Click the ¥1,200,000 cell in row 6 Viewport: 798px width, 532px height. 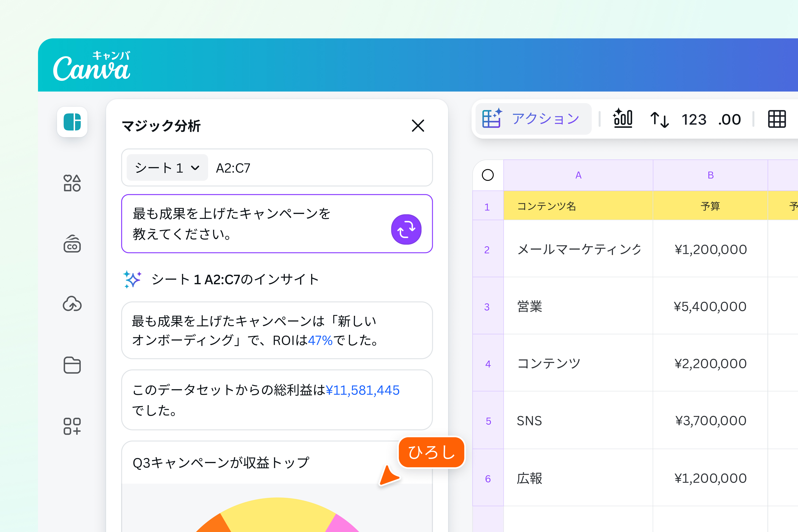click(710, 477)
